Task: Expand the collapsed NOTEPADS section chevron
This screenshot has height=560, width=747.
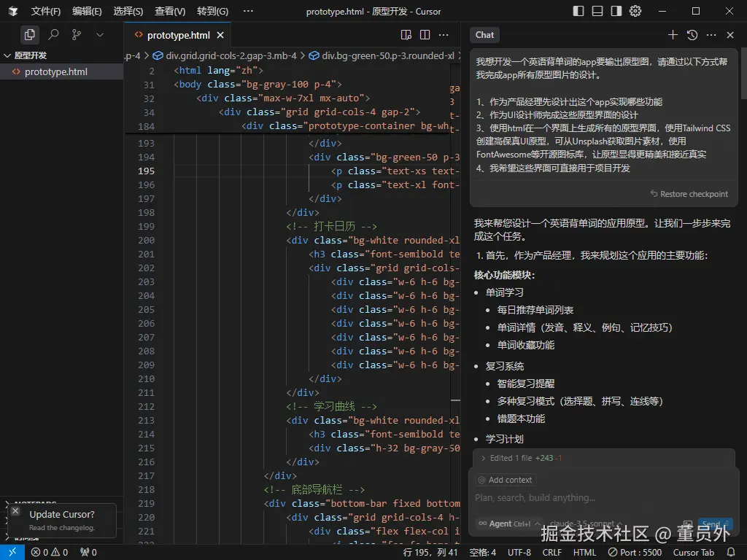Action: (7, 503)
